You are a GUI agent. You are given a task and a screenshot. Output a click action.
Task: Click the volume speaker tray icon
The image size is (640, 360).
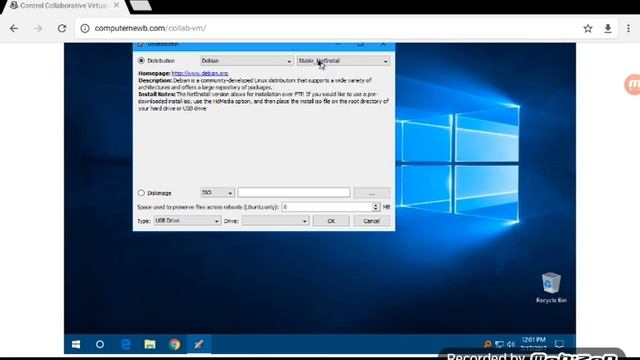point(511,344)
